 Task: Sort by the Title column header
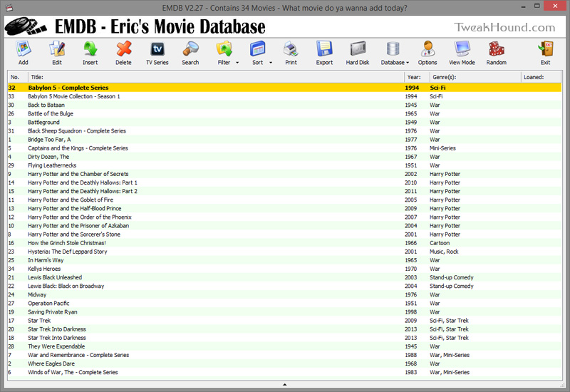(x=216, y=77)
